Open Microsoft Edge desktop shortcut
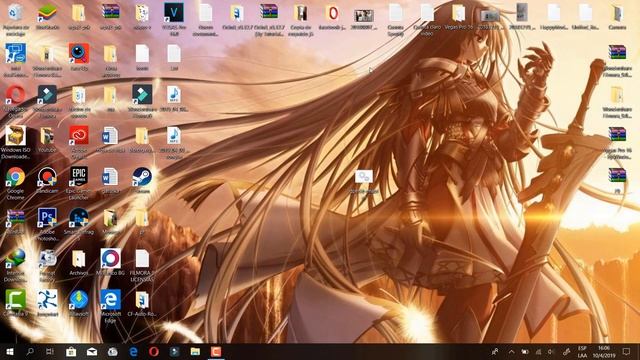Screen dimensions: 640x360 coord(111,300)
